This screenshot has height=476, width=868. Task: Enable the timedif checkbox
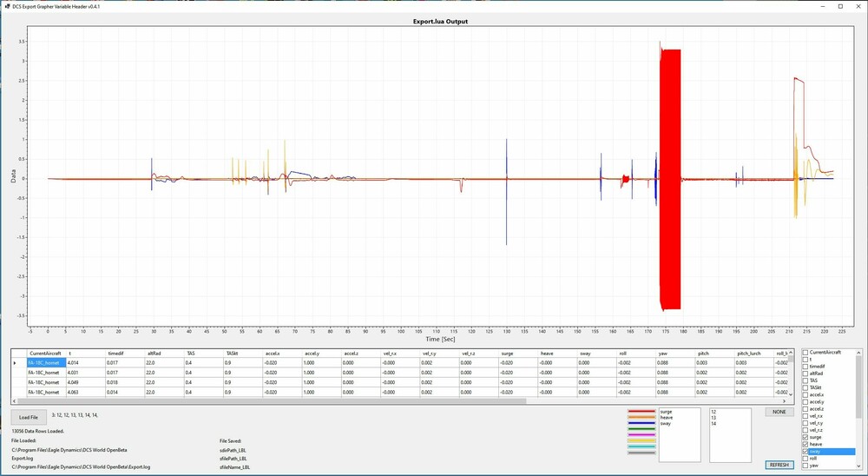coord(805,367)
